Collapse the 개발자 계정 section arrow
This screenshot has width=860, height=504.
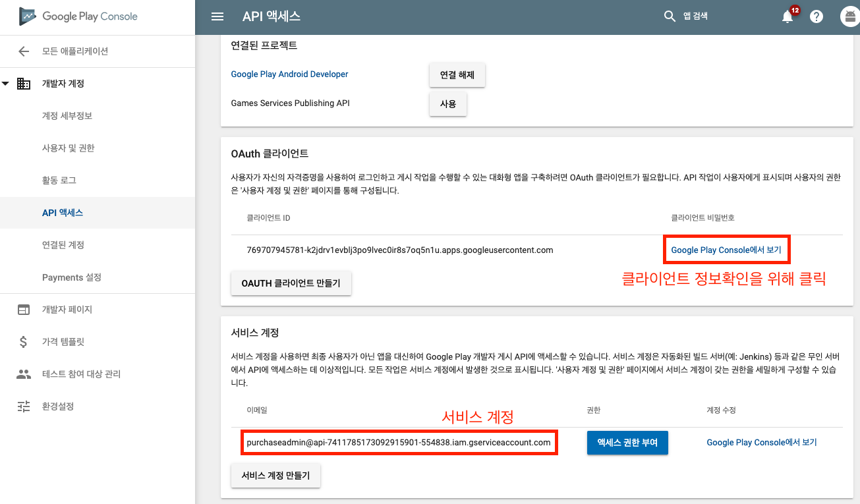tap(6, 84)
